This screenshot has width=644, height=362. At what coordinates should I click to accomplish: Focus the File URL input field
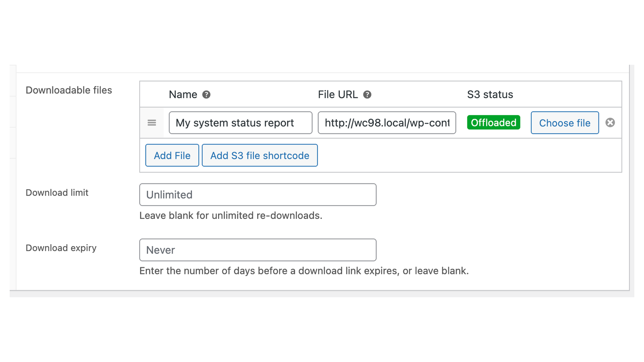click(387, 123)
